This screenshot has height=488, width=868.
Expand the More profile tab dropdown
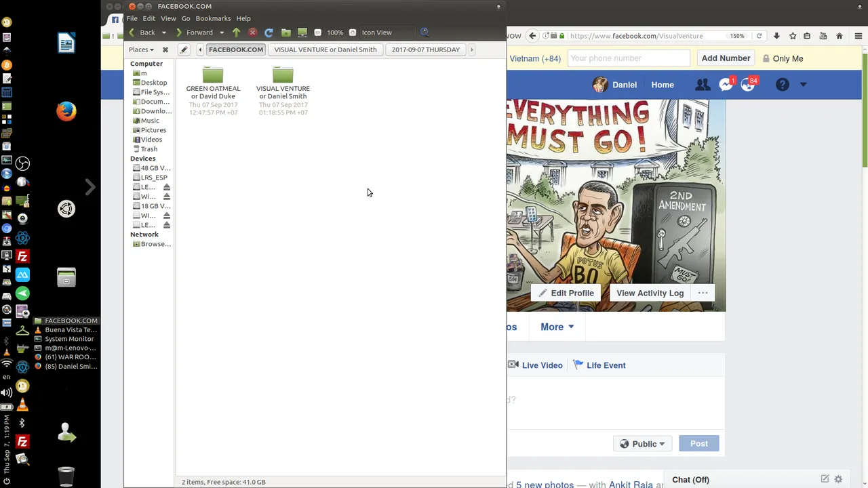coord(557,327)
